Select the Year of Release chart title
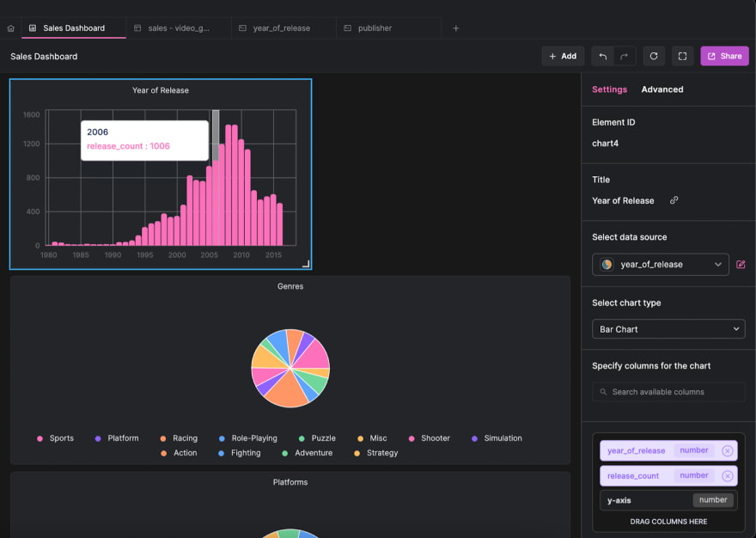The width and height of the screenshot is (756, 538). pyautogui.click(x=161, y=90)
